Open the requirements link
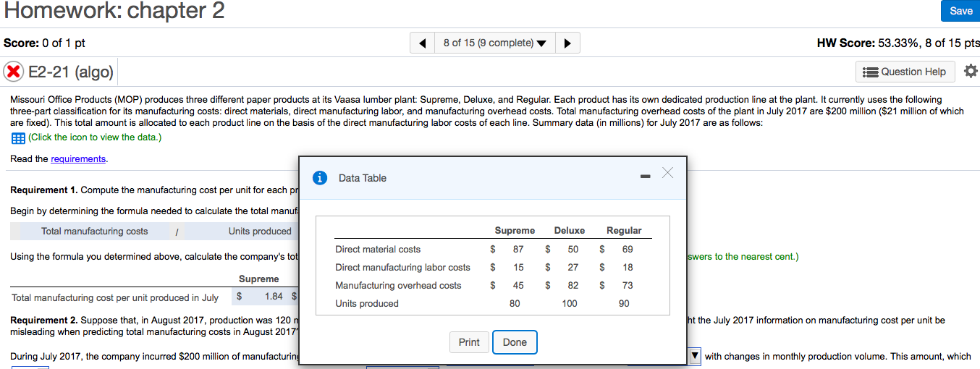 click(x=78, y=158)
